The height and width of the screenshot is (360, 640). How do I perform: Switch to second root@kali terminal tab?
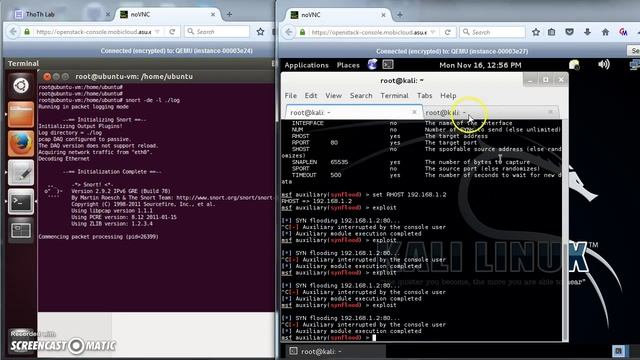[x=490, y=112]
